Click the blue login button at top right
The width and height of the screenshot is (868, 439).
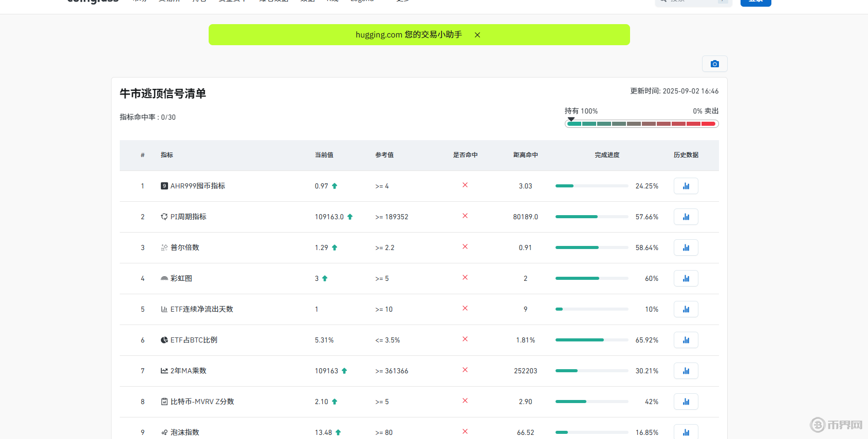coord(755,2)
